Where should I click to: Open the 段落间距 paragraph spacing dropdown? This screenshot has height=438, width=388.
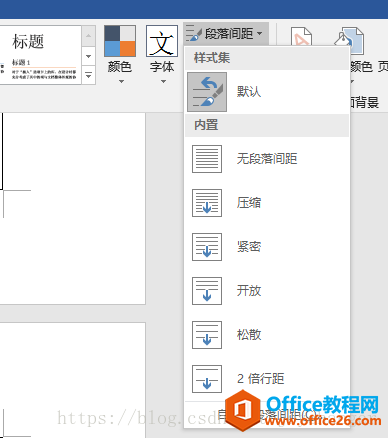(x=226, y=34)
